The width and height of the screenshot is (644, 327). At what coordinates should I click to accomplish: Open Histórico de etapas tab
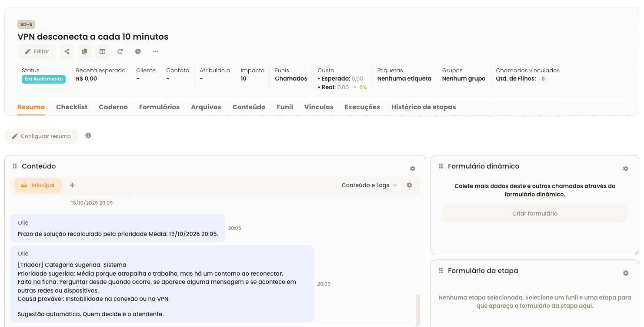424,107
